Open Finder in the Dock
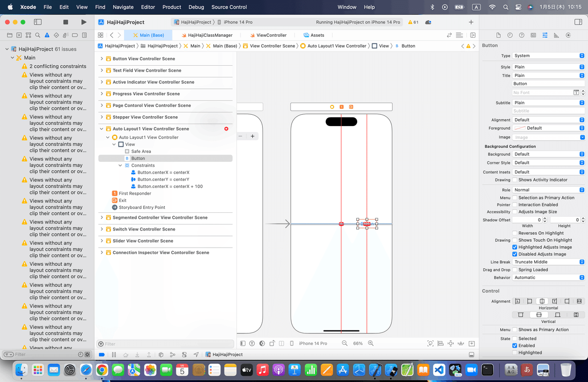 21,369
